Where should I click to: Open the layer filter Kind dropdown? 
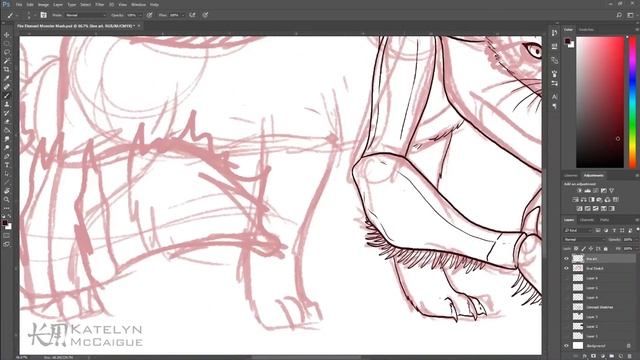(578, 231)
